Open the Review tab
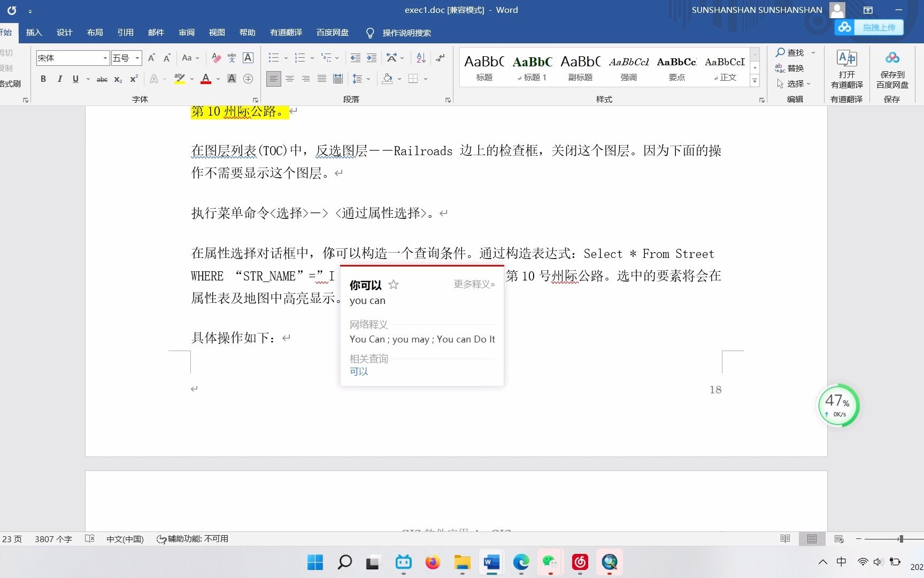Viewport: 924px width, 578px height. click(x=186, y=33)
